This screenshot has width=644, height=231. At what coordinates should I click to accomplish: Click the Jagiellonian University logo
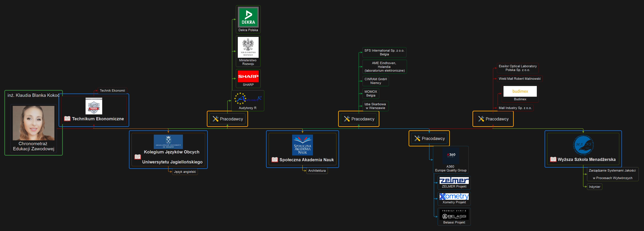(x=168, y=142)
